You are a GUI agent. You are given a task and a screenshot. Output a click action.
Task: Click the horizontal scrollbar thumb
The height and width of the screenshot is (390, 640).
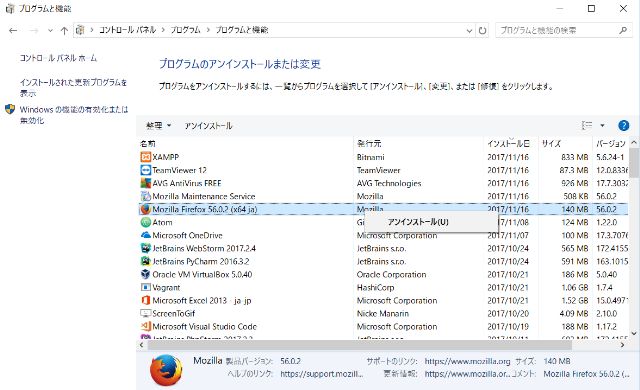tap(359, 345)
